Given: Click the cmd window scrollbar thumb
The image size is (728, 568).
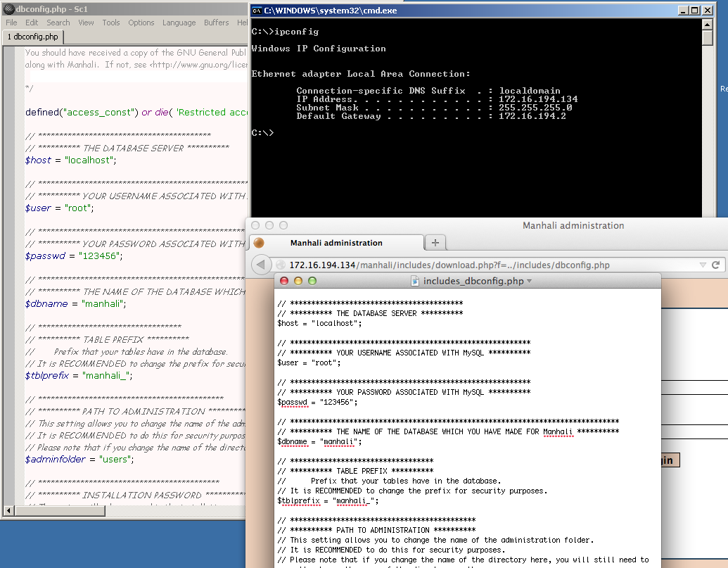Looking at the screenshot, I should pyautogui.click(x=707, y=37).
